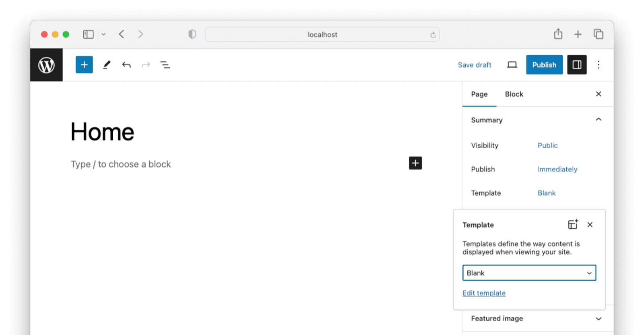The width and height of the screenshot is (644, 335).
Task: Open the block inserter plus button in toolbar
Action: [x=84, y=65]
